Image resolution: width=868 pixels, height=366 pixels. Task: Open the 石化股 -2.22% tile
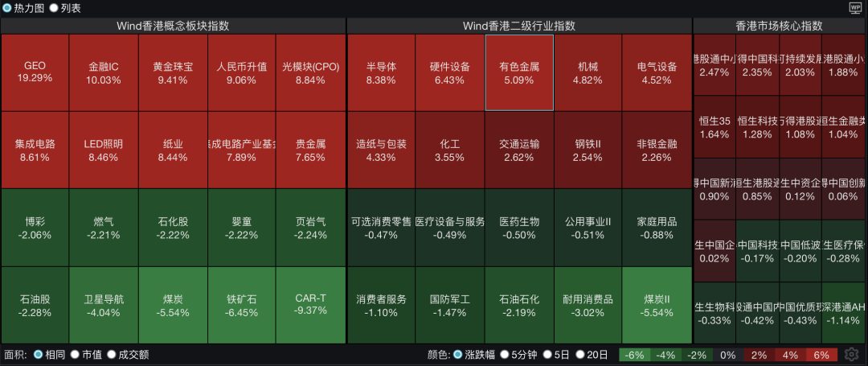point(173,228)
